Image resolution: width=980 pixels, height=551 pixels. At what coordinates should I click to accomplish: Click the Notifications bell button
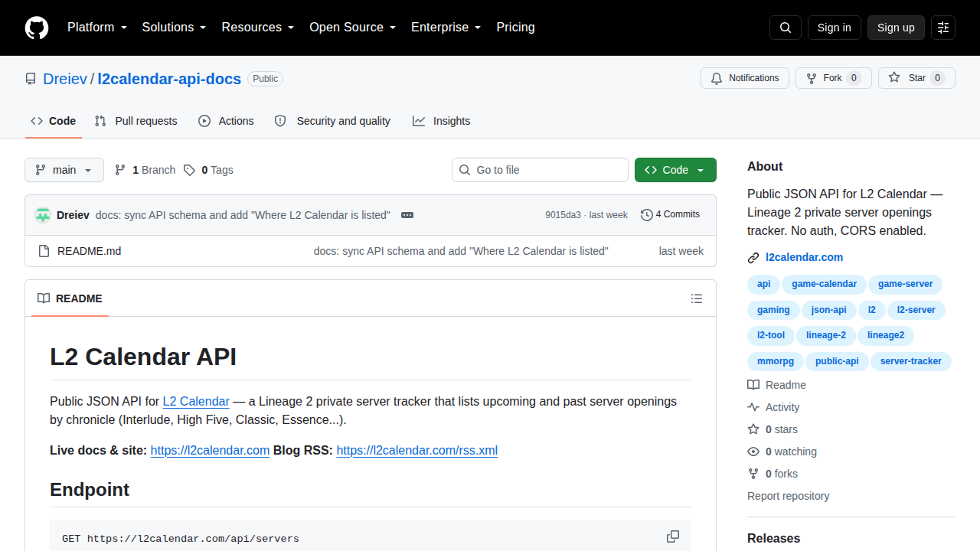coord(745,78)
